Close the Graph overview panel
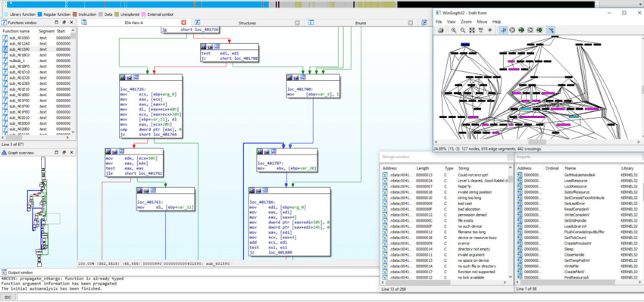This screenshot has height=302, width=644. pyautogui.click(x=72, y=152)
